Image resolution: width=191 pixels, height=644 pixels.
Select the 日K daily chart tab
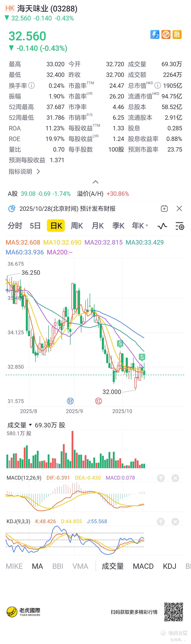pos(56,226)
